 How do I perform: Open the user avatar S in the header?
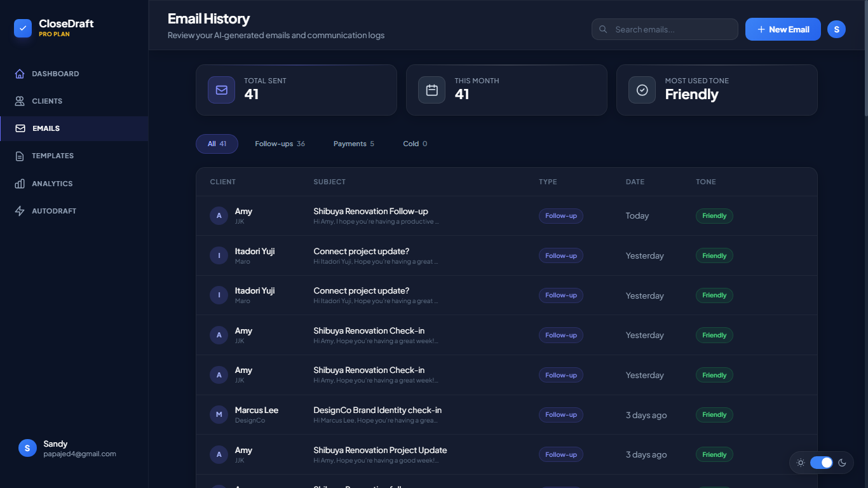(x=837, y=29)
